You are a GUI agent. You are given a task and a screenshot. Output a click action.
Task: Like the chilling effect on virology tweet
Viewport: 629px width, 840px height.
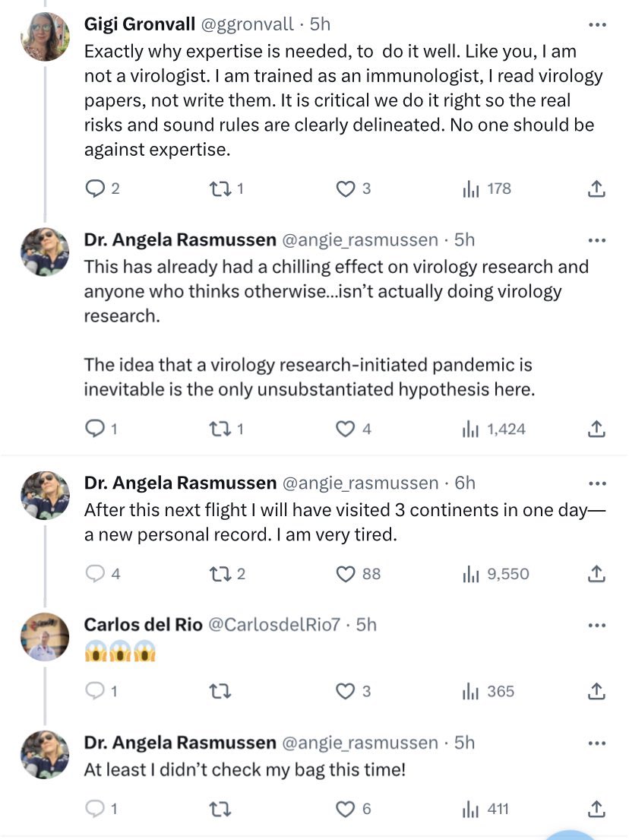pos(347,430)
